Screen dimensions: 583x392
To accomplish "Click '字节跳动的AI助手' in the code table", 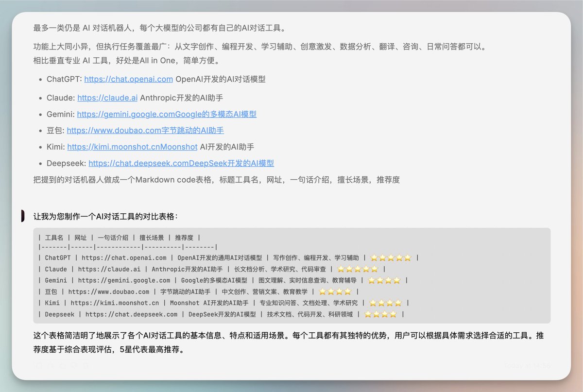I will tap(186, 291).
